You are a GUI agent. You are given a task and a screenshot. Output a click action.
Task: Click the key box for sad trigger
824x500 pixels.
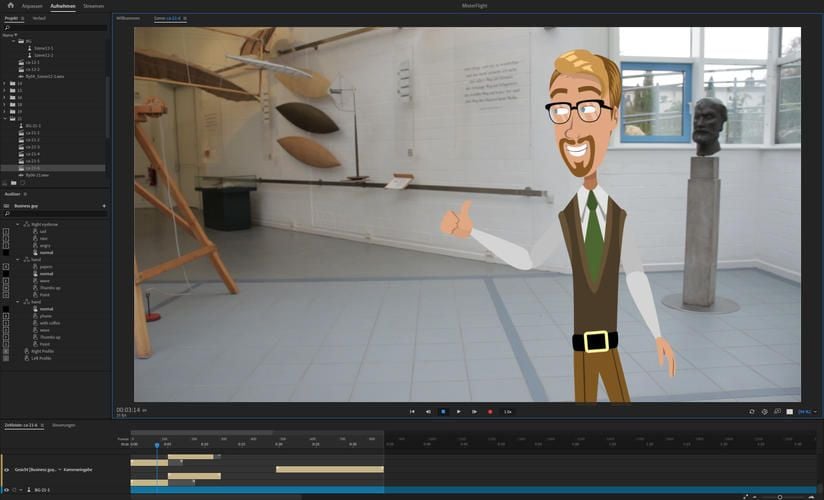(x=6, y=231)
